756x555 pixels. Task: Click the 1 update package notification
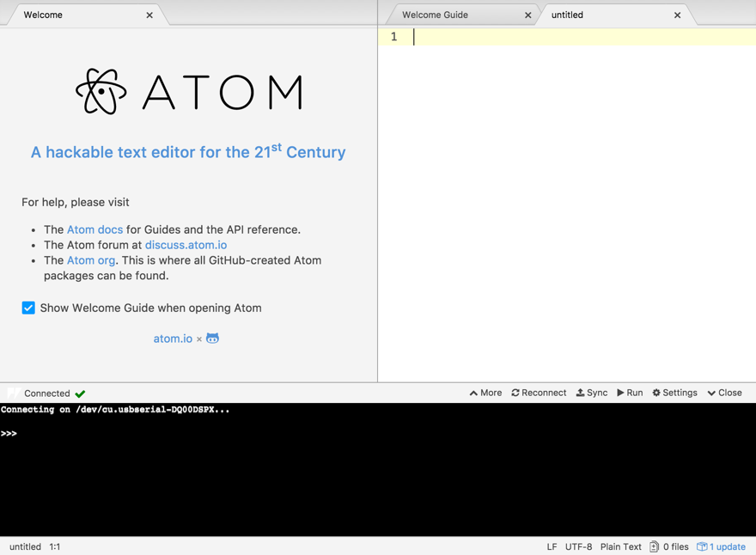721,546
